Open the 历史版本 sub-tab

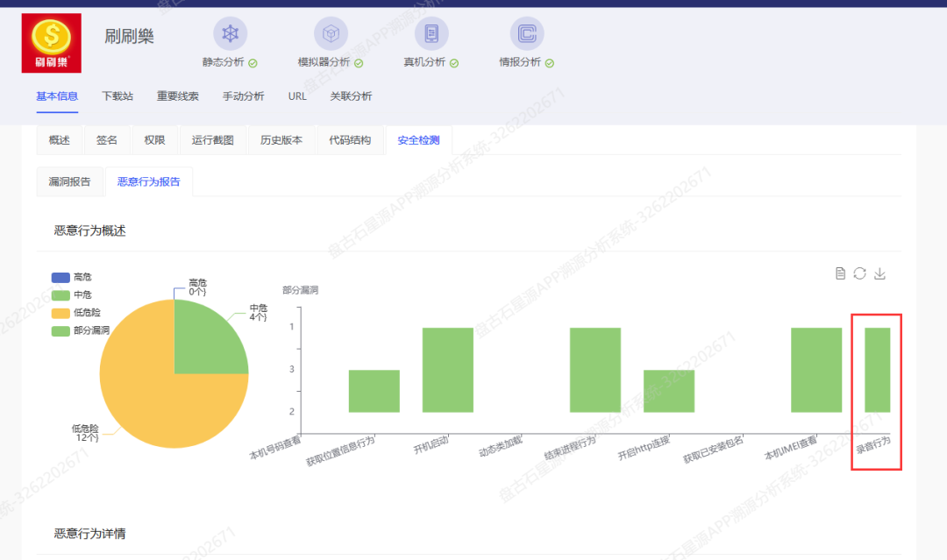coord(281,140)
